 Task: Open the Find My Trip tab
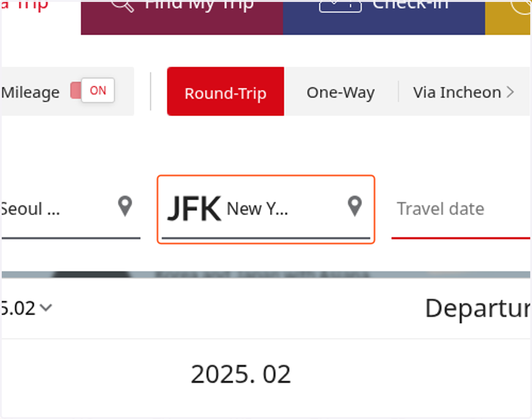tap(182, 17)
